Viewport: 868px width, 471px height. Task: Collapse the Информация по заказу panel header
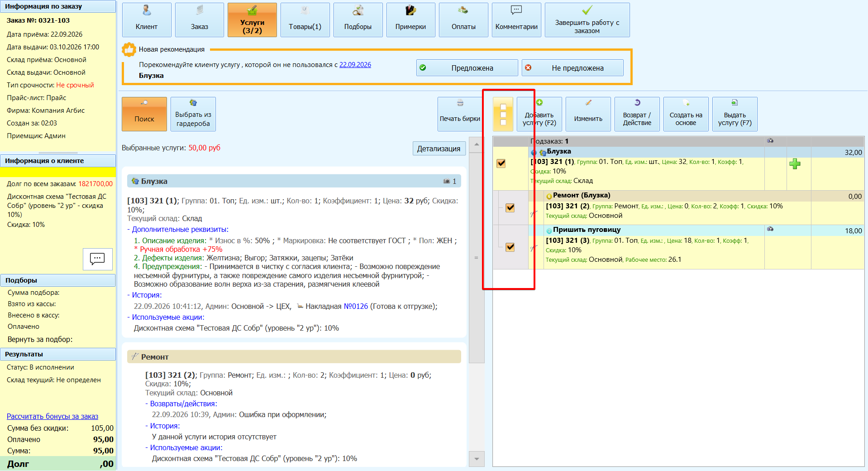pos(58,6)
